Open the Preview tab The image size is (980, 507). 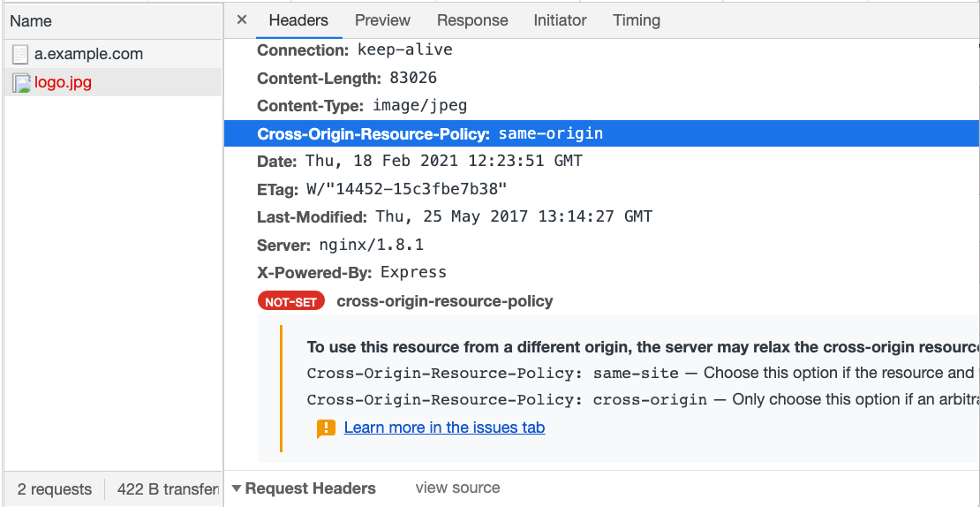[382, 20]
